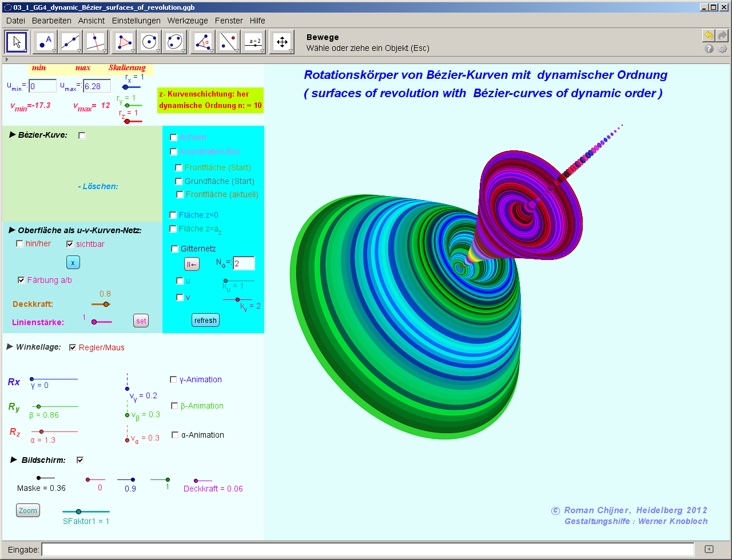
Task: Select the Ellipse conic tool
Action: pyautogui.click(x=174, y=42)
